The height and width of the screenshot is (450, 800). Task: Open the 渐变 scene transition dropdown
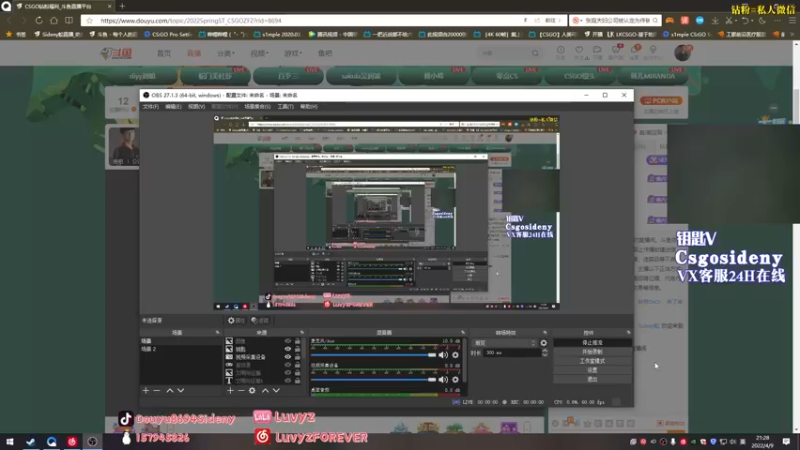click(505, 343)
